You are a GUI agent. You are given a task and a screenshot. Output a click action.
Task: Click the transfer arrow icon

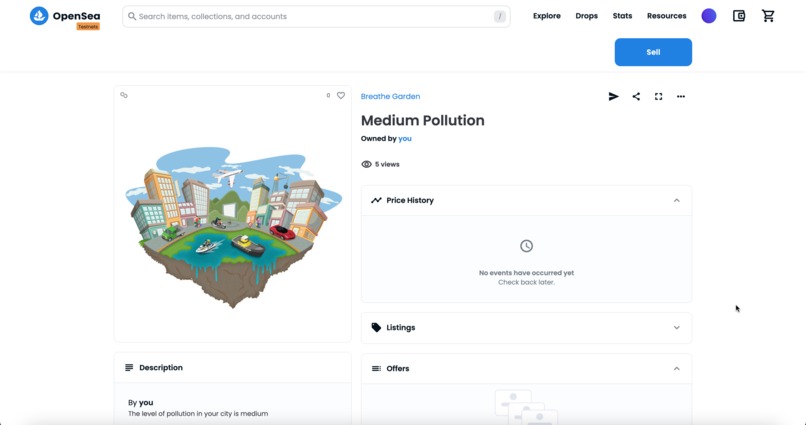click(x=613, y=97)
